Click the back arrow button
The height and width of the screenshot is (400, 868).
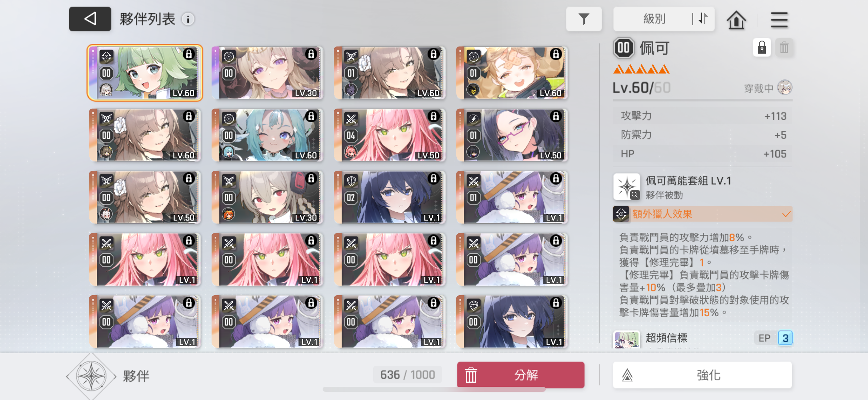point(90,19)
